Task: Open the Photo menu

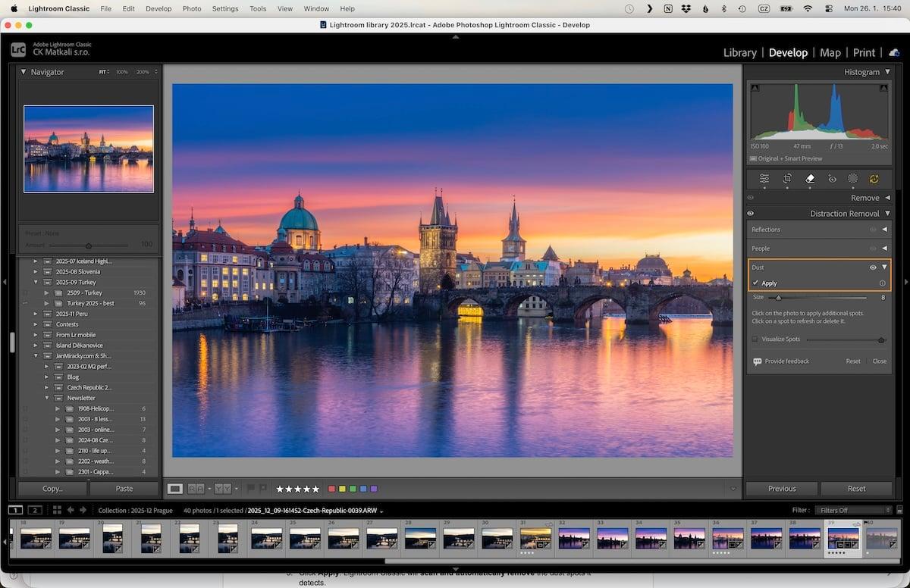Action: click(x=192, y=8)
